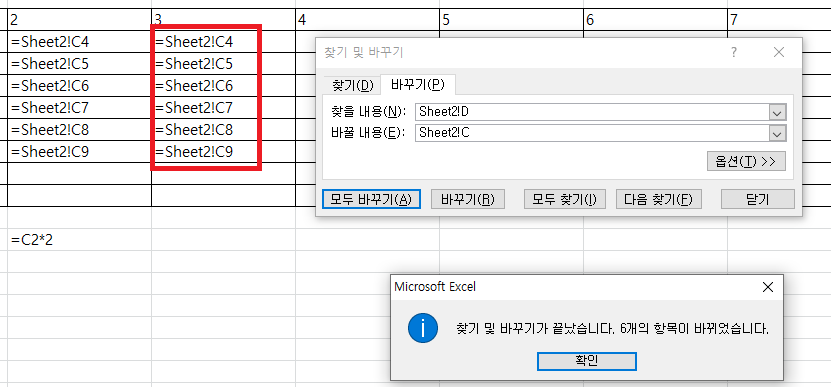
Task: Click 바꾸기(R) button
Action: coord(468,199)
